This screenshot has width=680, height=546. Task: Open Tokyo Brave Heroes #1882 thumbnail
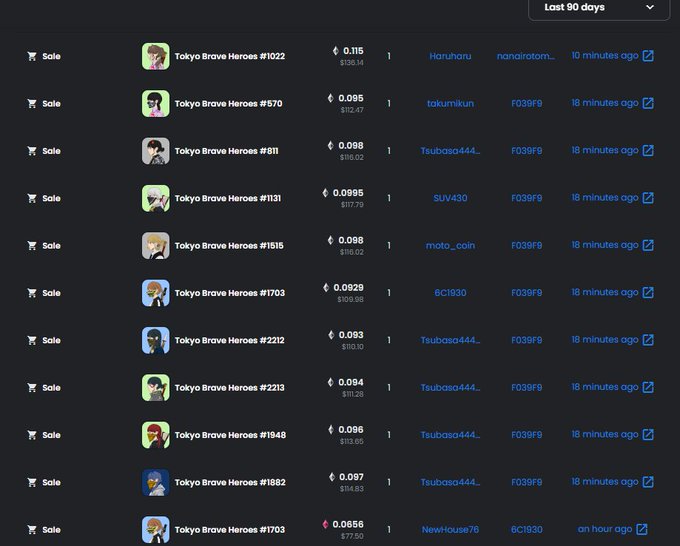click(x=156, y=482)
